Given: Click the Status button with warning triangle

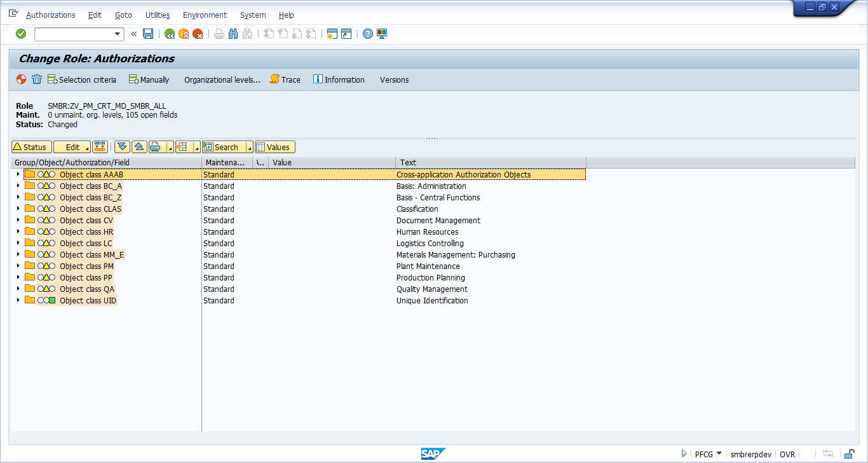Looking at the screenshot, I should click(31, 147).
